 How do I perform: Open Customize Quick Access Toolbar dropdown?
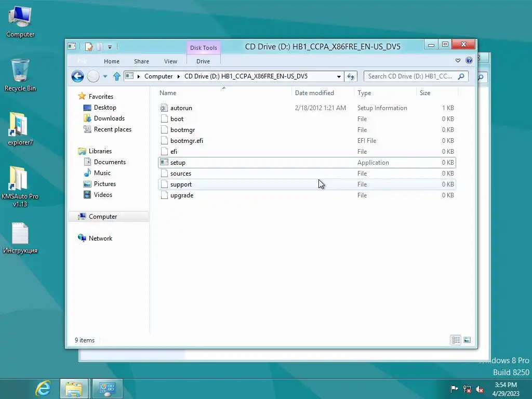pyautogui.click(x=110, y=47)
